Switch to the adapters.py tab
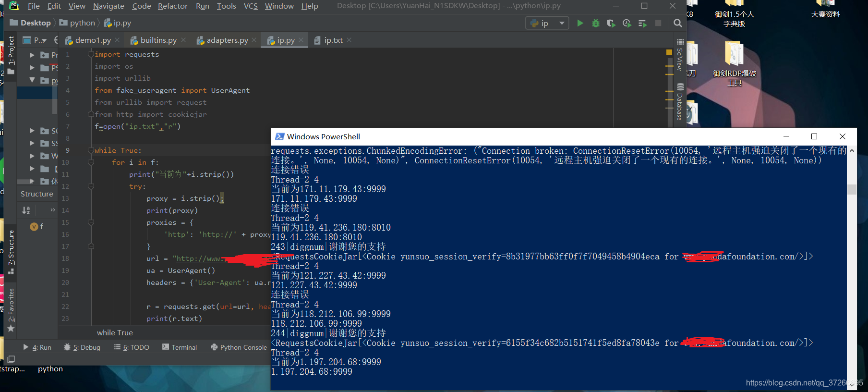The width and height of the screenshot is (868, 392). click(227, 40)
